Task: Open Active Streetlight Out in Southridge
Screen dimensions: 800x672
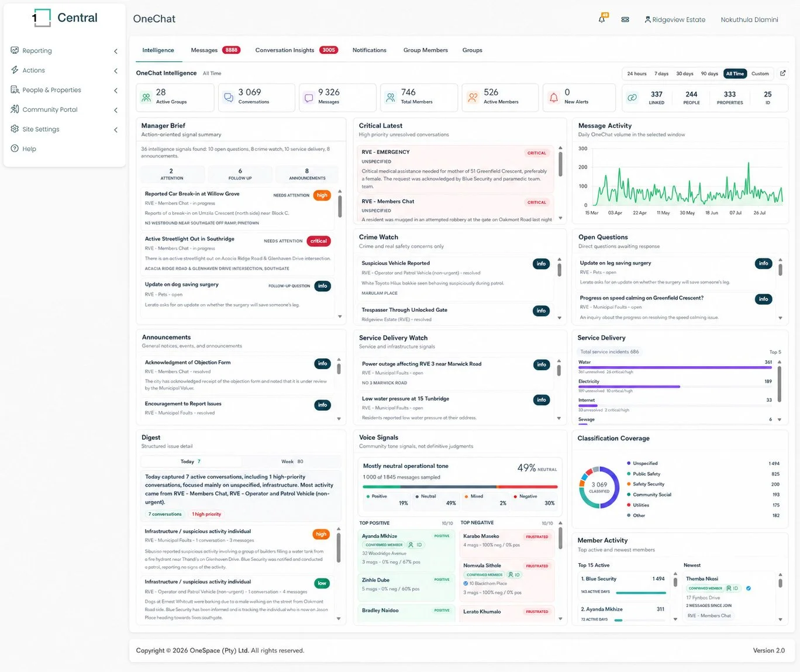Action: [238, 253]
